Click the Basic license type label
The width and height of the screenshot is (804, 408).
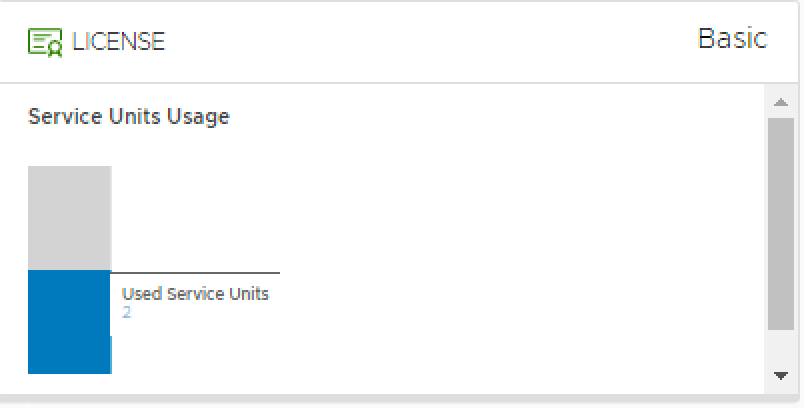733,39
